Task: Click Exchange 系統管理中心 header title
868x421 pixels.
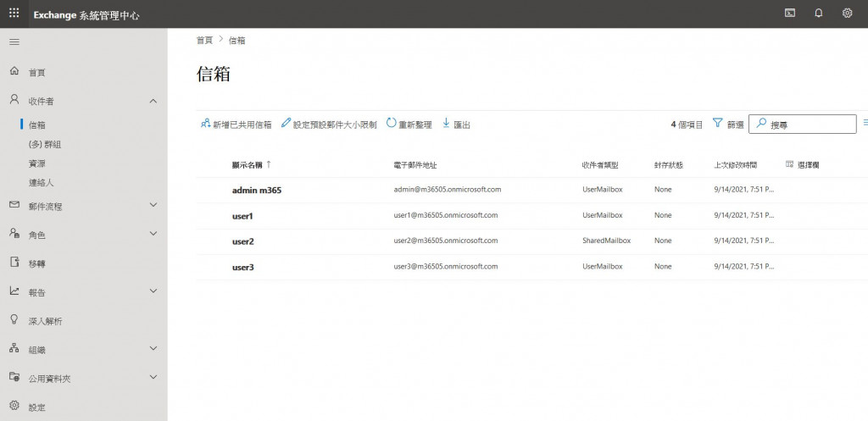Action: pyautogui.click(x=86, y=15)
